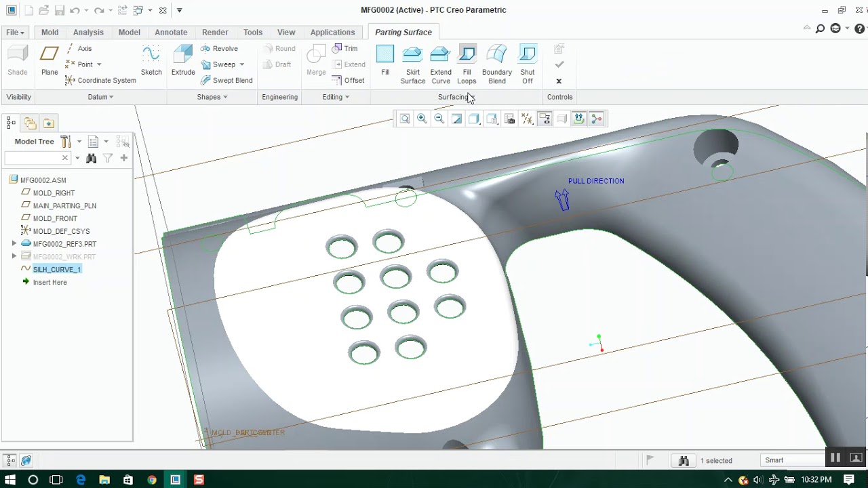Select the Swept Blend tool

(226, 80)
